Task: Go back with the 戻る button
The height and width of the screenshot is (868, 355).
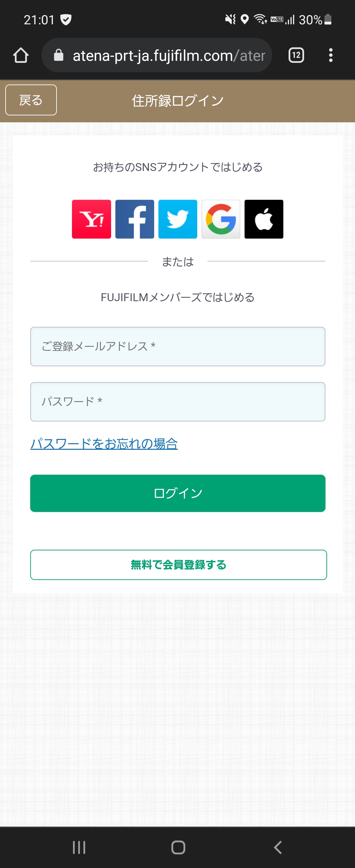Action: point(31,100)
